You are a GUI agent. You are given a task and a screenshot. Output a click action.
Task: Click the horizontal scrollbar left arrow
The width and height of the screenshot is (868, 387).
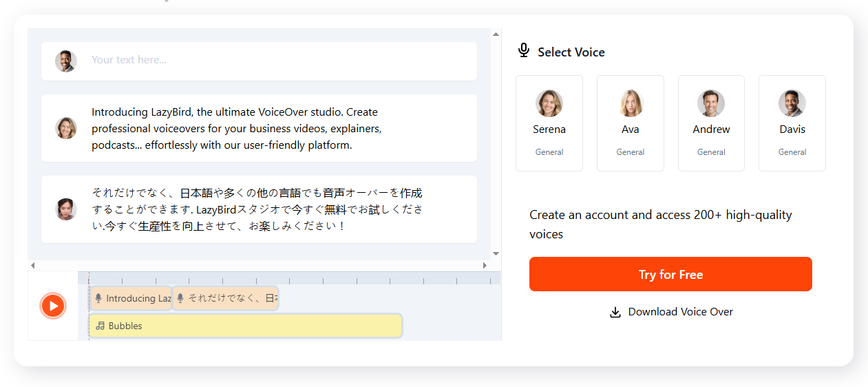click(x=32, y=265)
